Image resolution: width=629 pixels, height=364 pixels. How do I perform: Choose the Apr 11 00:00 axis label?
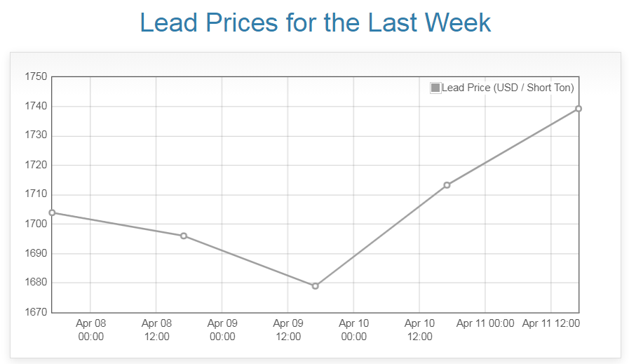click(485, 323)
